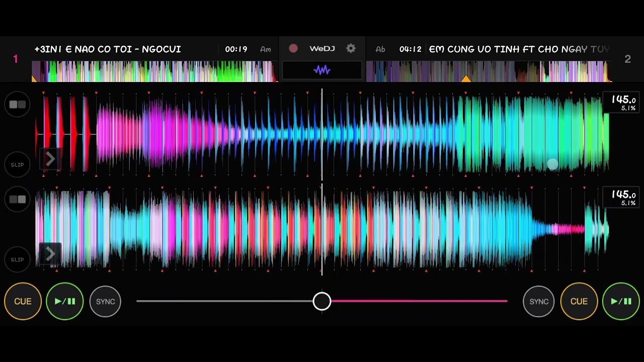
Task: Open deck 2 pad layout icon
Action: point(17,200)
